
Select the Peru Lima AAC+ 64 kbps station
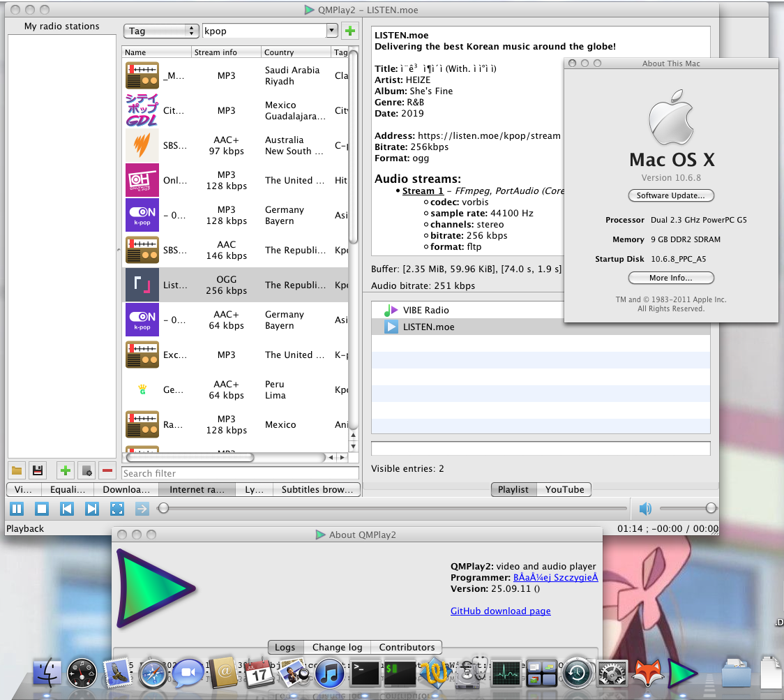pos(235,389)
